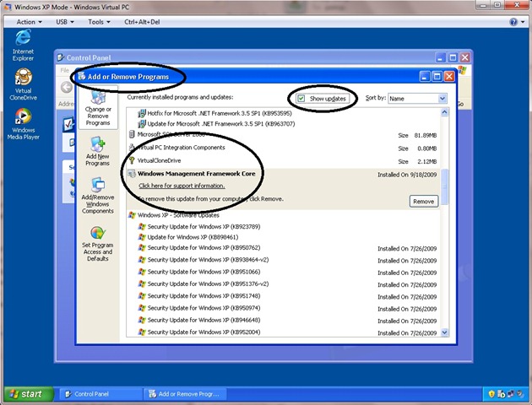This screenshot has height=405, width=532.
Task: Open Internet Explorer desktop icon
Action: [x=23, y=45]
